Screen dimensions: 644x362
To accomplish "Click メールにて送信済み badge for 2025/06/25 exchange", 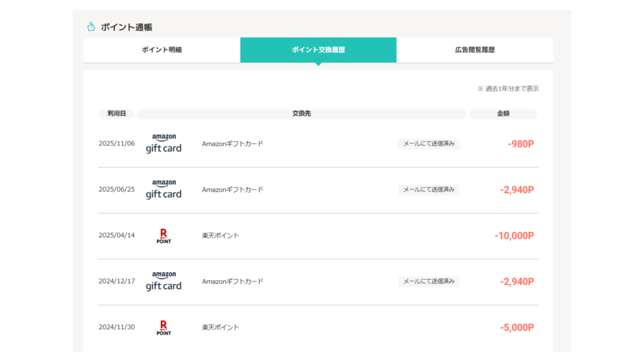I will [x=428, y=190].
